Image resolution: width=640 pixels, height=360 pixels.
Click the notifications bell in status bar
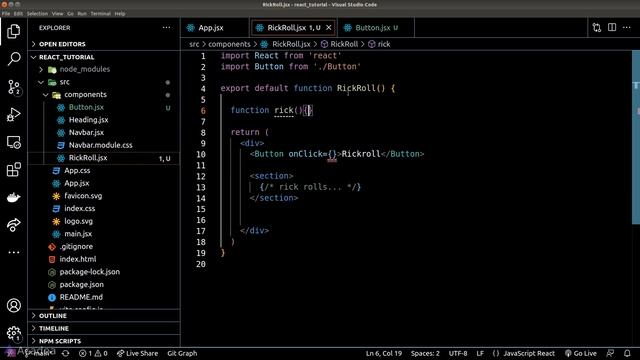[627, 353]
